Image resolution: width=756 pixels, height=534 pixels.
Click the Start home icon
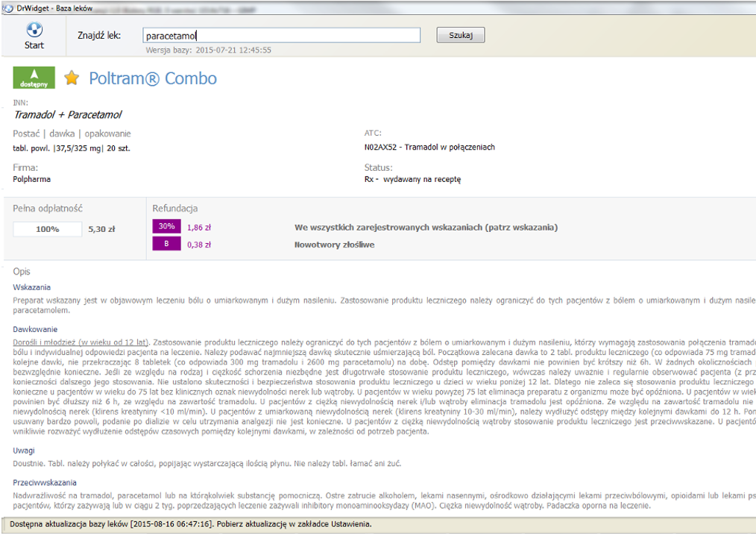coord(34,31)
